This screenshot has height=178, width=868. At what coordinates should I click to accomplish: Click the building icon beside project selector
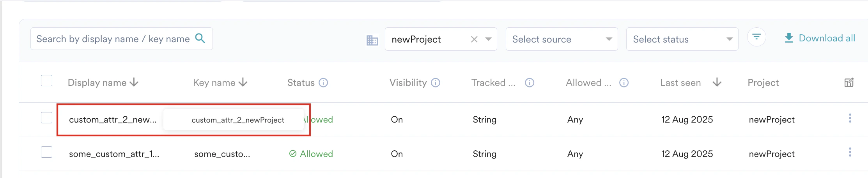click(372, 40)
